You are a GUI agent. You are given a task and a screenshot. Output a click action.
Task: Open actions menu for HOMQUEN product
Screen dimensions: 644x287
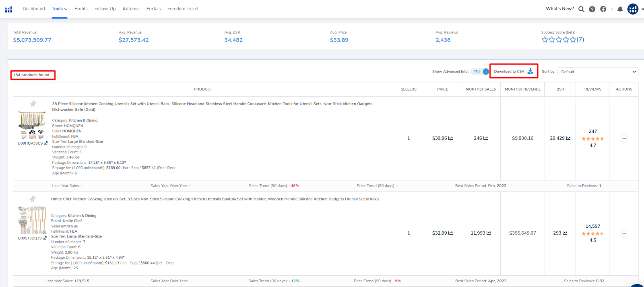(624, 138)
